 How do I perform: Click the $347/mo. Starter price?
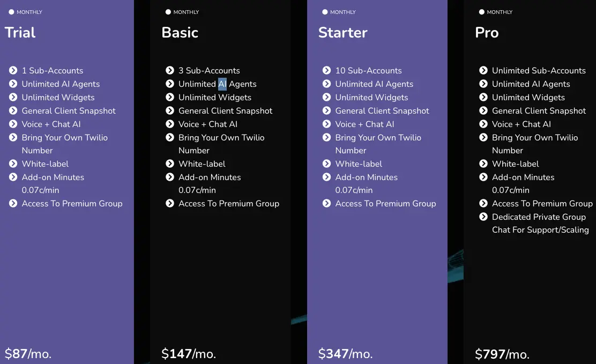coord(346,354)
